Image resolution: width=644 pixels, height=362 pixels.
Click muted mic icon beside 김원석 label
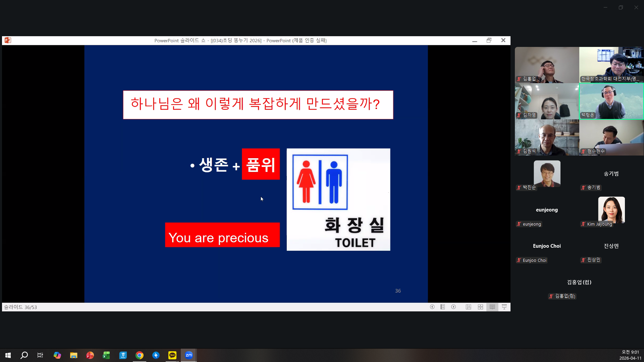click(x=519, y=151)
